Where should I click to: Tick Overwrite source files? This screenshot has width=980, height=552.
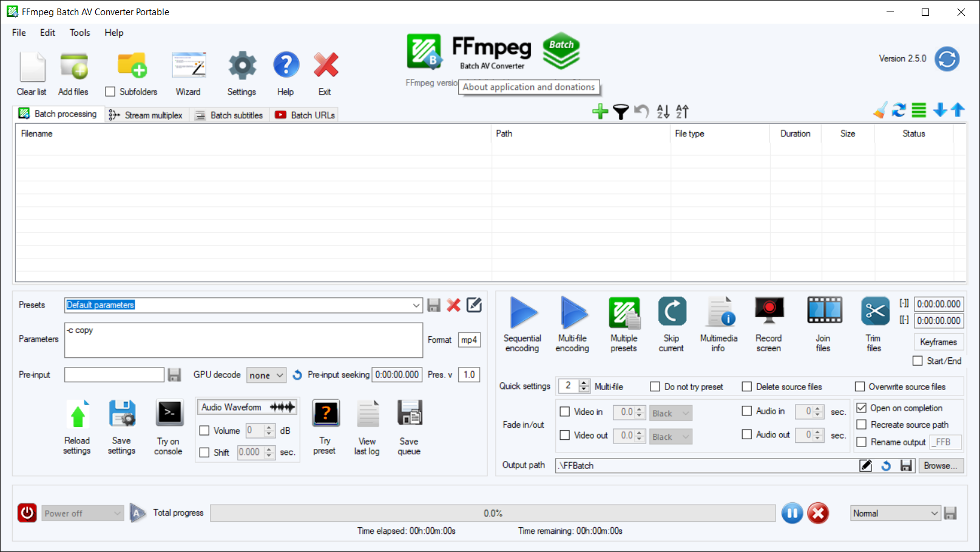click(x=860, y=386)
